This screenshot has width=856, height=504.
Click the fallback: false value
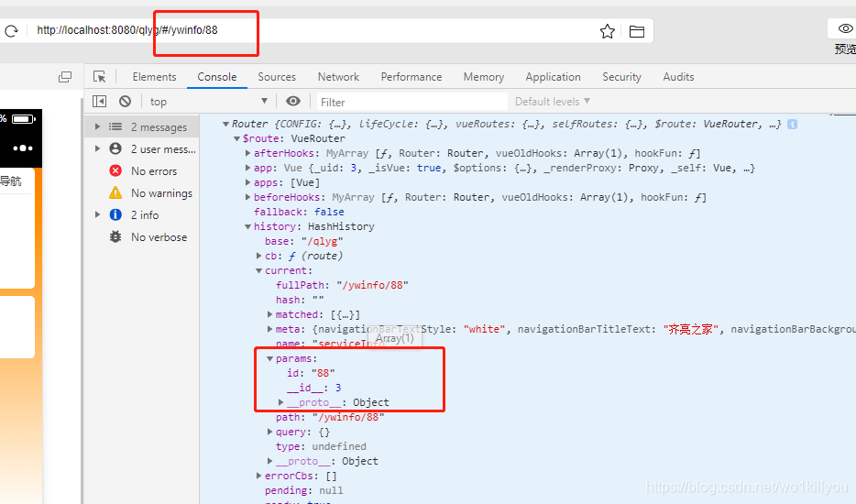click(329, 212)
